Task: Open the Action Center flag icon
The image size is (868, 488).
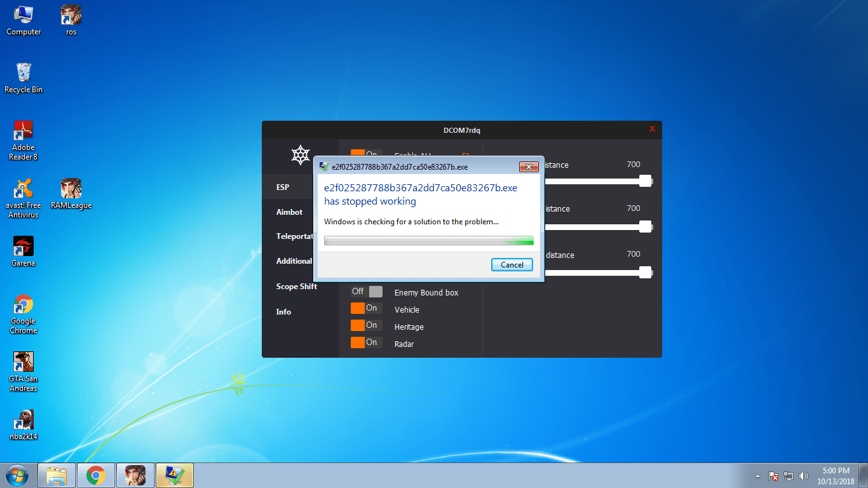Action: (773, 475)
